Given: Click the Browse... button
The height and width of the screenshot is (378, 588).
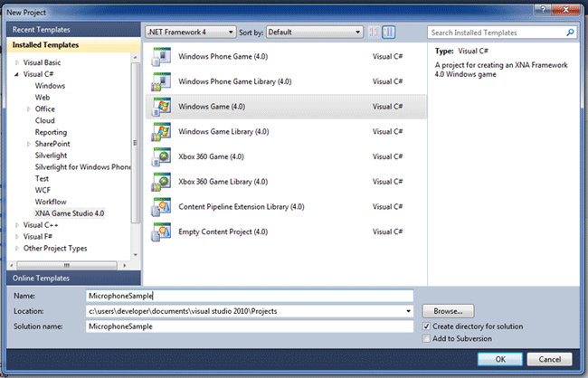Looking at the screenshot, I should click(x=448, y=311).
